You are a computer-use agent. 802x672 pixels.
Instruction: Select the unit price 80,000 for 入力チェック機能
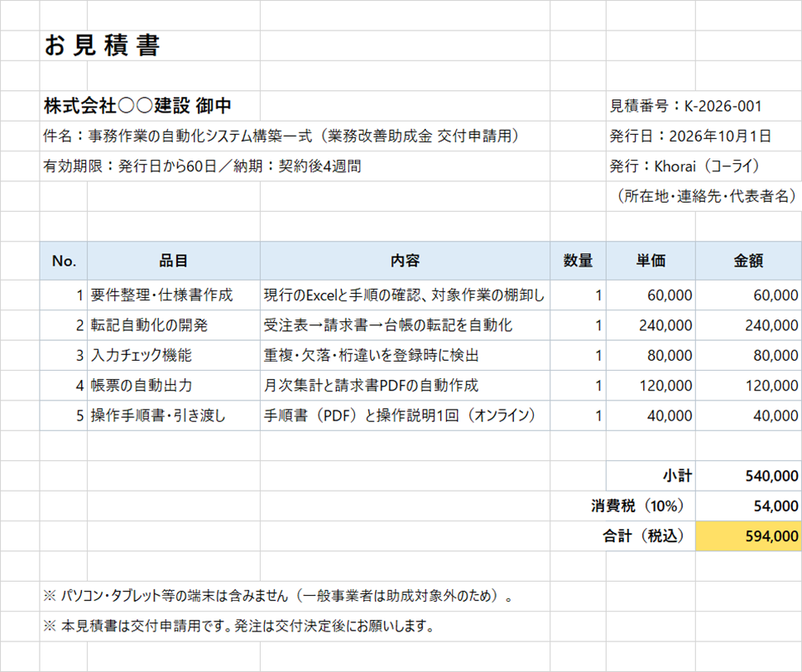coord(651,355)
